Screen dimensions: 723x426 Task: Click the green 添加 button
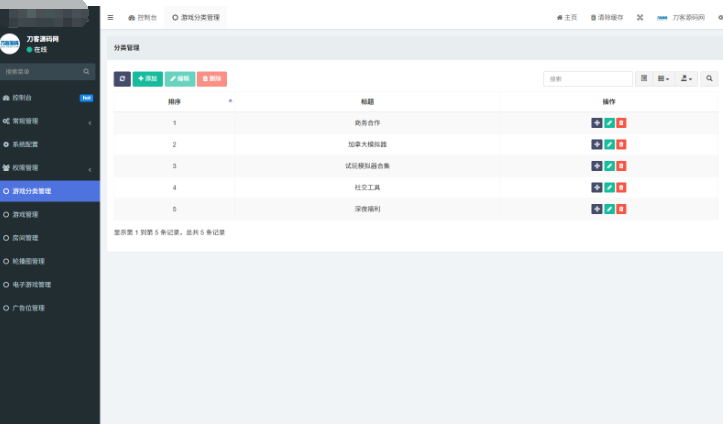pos(148,78)
